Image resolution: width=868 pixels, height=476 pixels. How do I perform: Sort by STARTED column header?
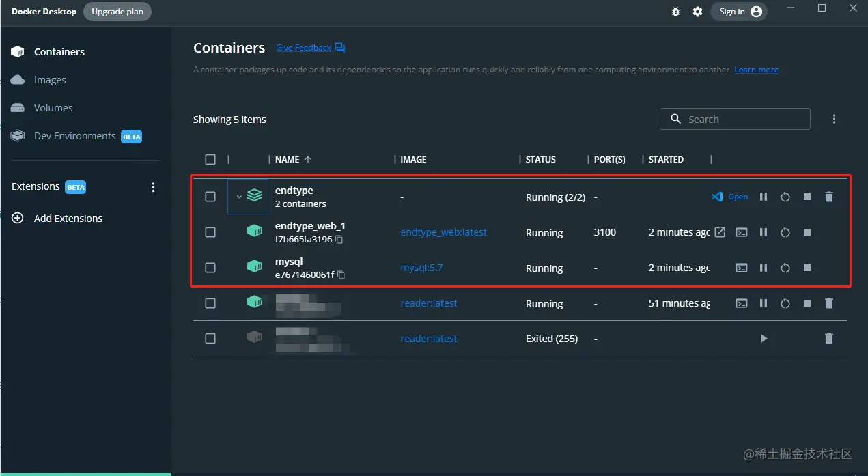tap(666, 159)
